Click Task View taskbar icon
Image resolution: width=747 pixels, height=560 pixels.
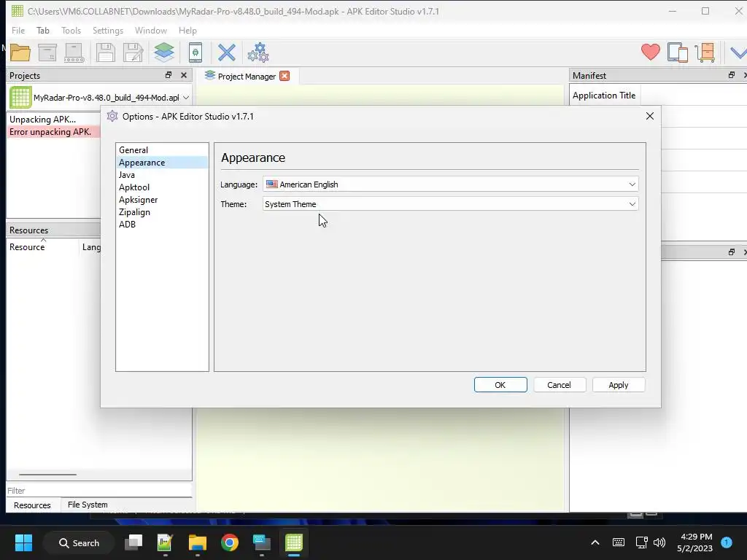click(133, 542)
